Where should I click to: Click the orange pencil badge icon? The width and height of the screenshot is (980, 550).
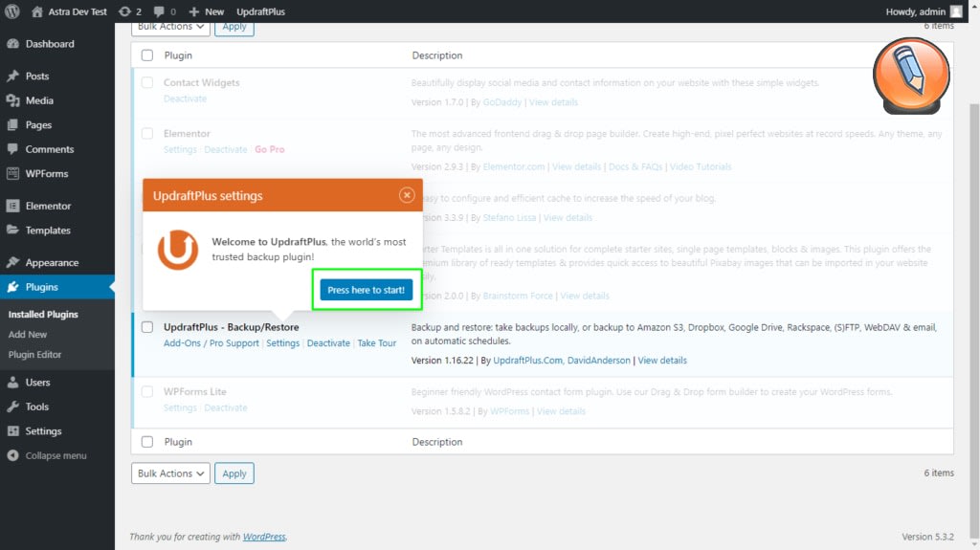[911, 77]
